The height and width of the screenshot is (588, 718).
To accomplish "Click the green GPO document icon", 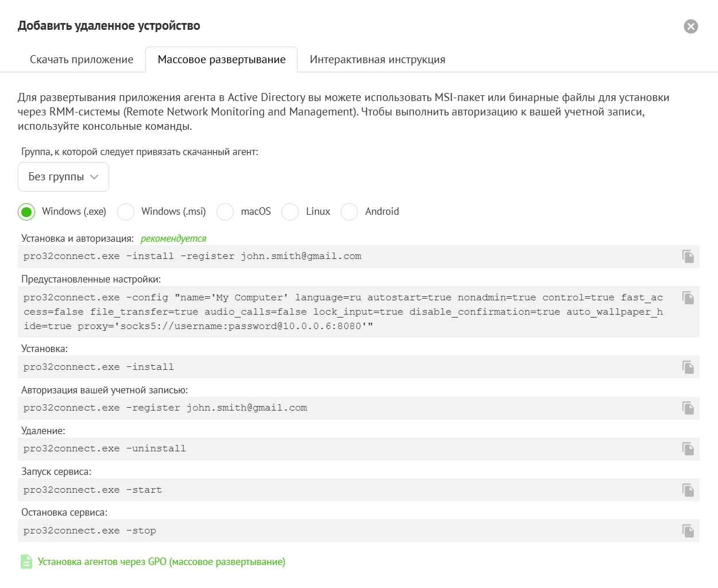I will pyautogui.click(x=26, y=562).
